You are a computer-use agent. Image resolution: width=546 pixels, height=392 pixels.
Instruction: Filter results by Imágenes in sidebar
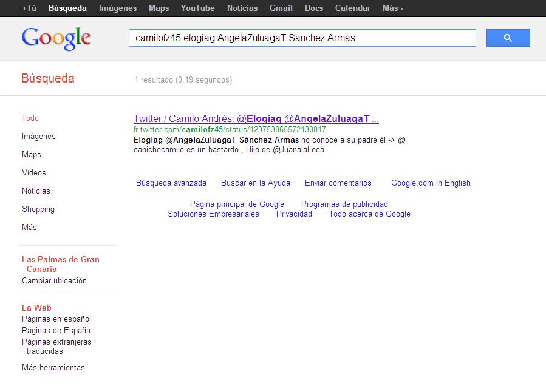point(39,137)
